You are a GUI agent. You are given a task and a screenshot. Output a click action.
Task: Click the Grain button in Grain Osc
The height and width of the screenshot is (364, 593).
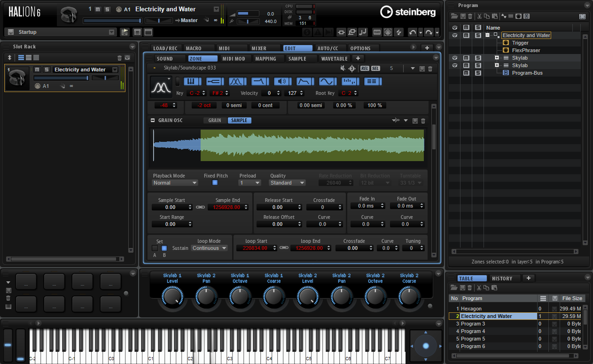pos(215,121)
